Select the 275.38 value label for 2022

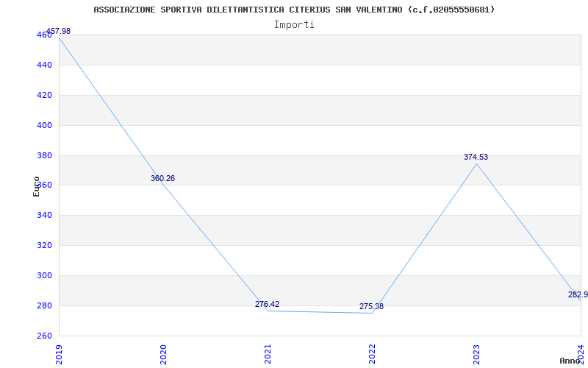tap(371, 306)
